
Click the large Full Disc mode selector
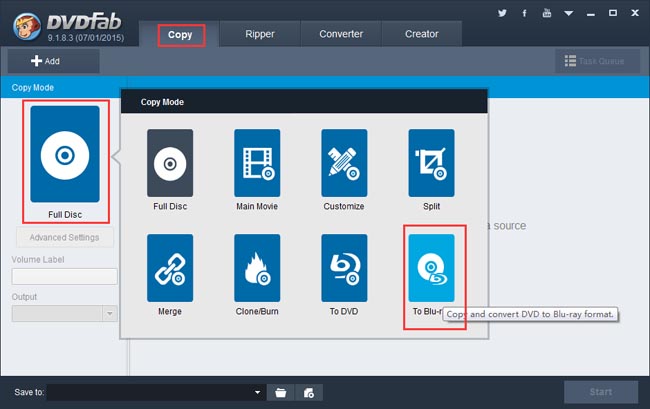click(65, 154)
